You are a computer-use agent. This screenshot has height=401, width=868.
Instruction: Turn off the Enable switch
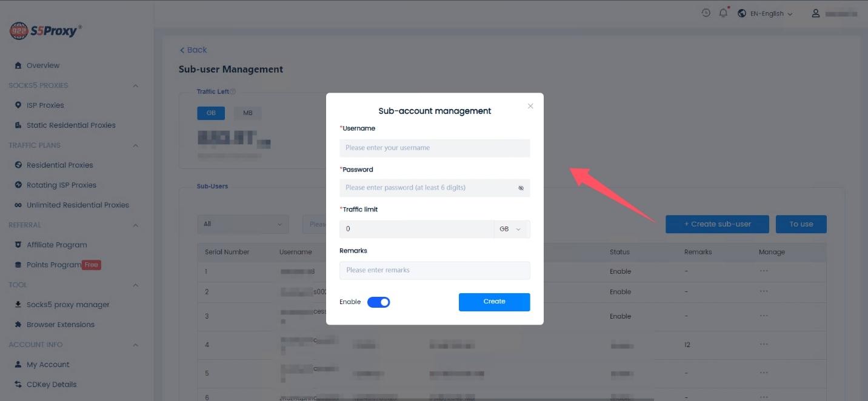click(378, 302)
